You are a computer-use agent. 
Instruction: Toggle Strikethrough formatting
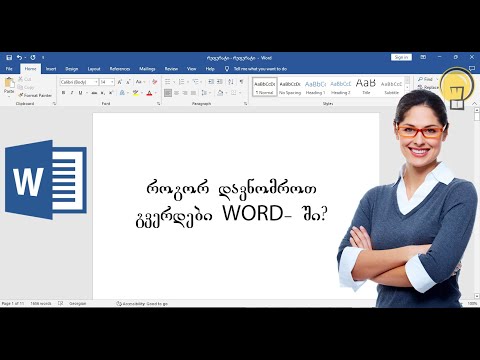[x=94, y=93]
